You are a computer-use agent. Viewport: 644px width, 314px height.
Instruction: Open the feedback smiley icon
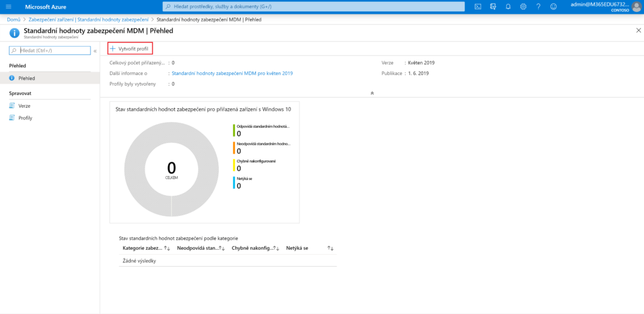[553, 6]
